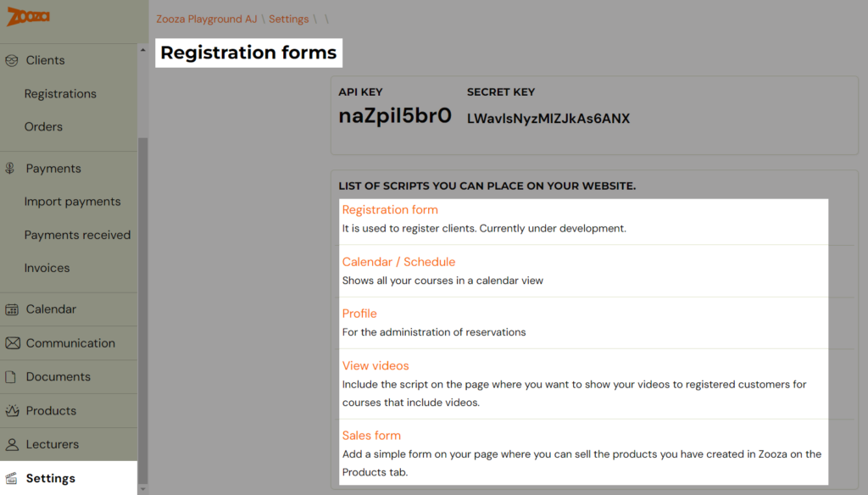
Task: Open Payments received section
Action: (x=77, y=235)
